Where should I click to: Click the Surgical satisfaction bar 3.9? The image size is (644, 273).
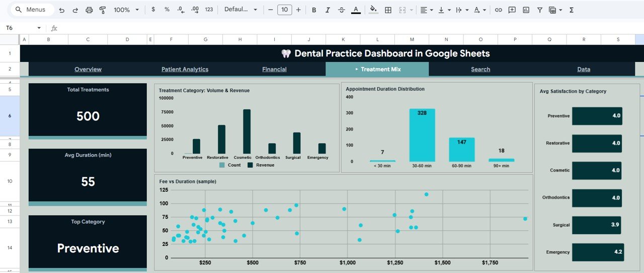point(597,225)
